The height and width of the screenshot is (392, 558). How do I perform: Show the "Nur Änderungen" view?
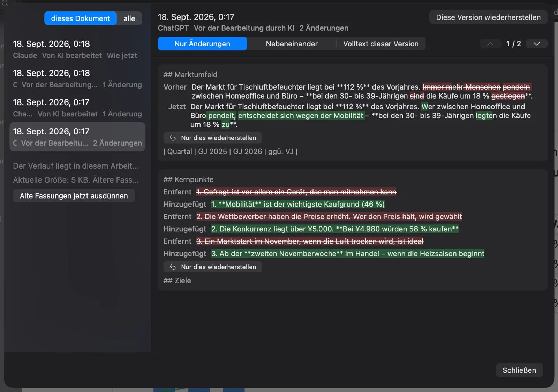pos(202,44)
